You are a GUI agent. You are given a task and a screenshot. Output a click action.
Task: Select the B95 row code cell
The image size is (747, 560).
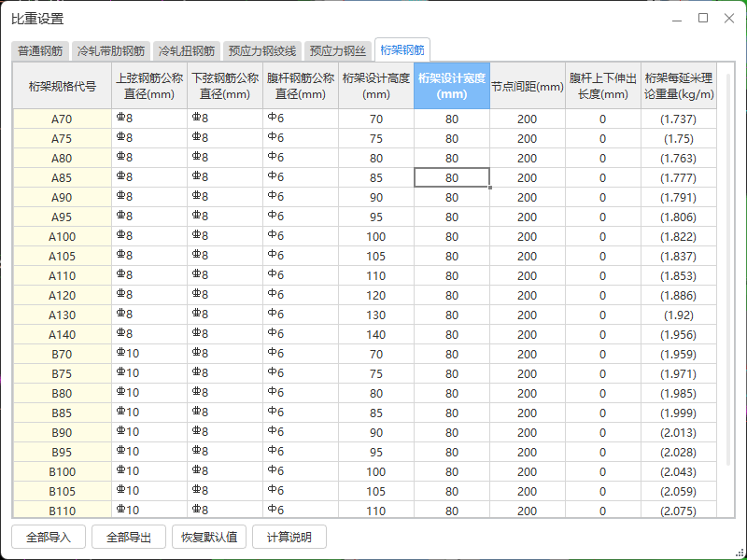[x=63, y=452]
